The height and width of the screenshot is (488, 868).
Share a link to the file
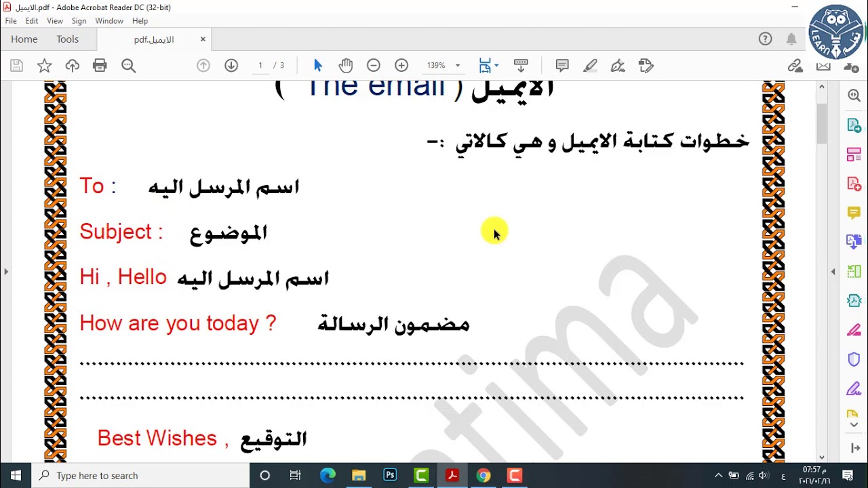[x=795, y=66]
